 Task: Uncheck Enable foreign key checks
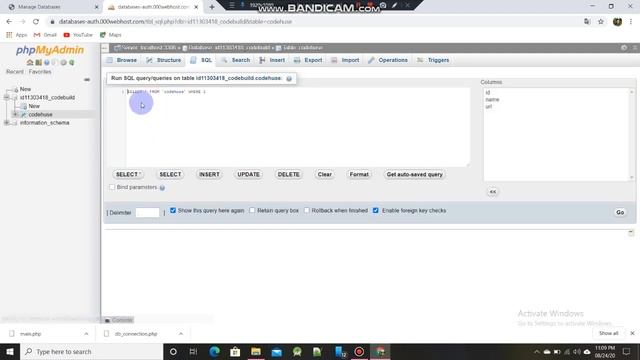pyautogui.click(x=376, y=210)
